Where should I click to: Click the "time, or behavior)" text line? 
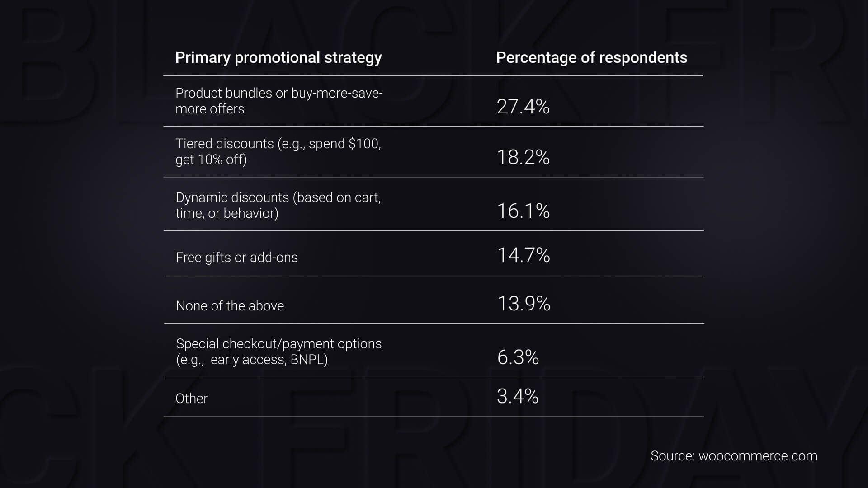coord(227,213)
